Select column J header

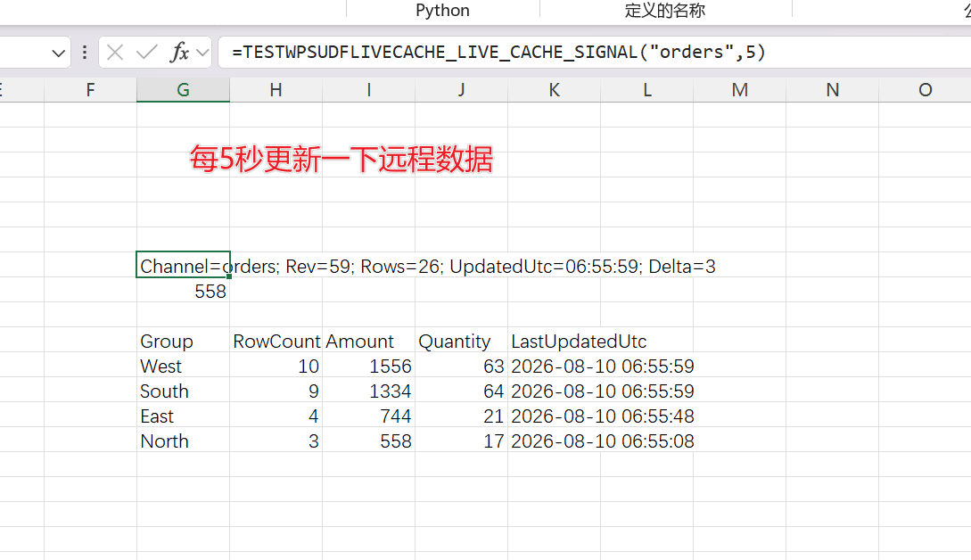[x=461, y=90]
